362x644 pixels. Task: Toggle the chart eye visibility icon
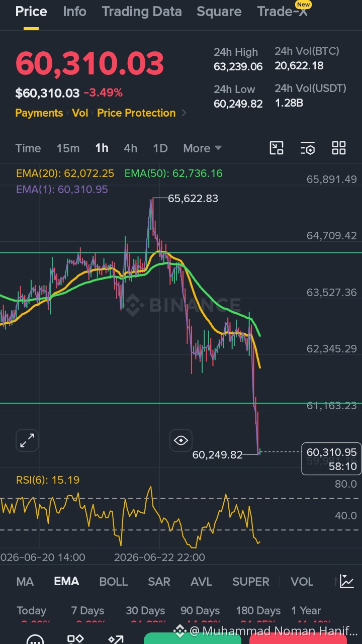pos(181,441)
